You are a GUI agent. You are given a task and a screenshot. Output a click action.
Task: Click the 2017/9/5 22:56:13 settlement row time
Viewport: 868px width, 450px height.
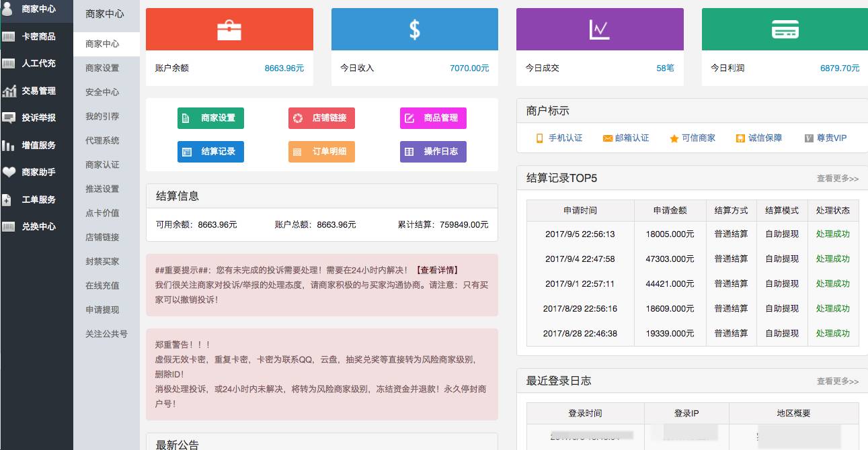tap(580, 234)
